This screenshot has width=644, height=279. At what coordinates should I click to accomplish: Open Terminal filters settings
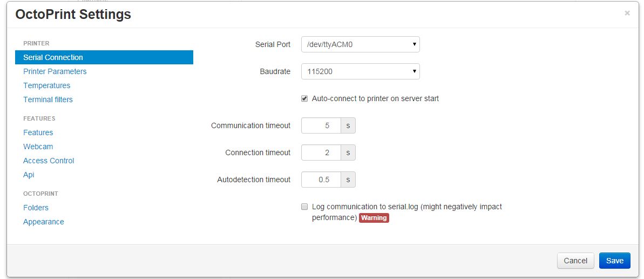coord(48,99)
